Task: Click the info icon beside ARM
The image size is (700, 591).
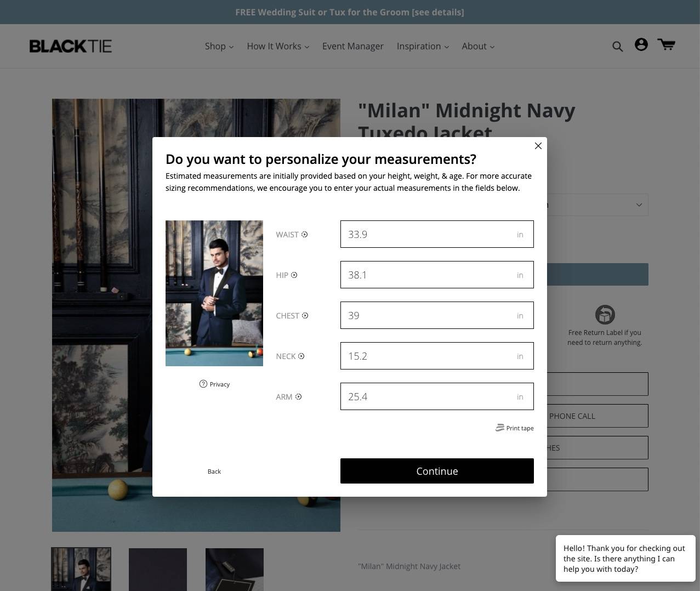Action: (x=299, y=397)
